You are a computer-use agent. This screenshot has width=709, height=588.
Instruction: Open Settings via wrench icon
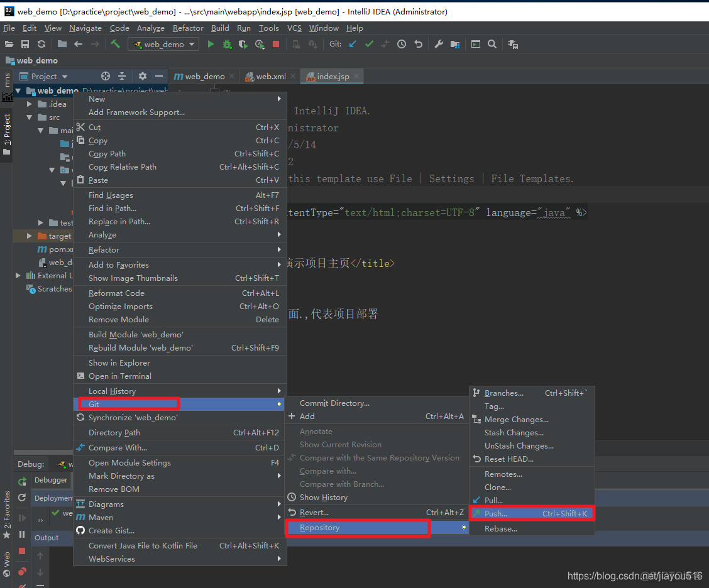click(x=439, y=45)
